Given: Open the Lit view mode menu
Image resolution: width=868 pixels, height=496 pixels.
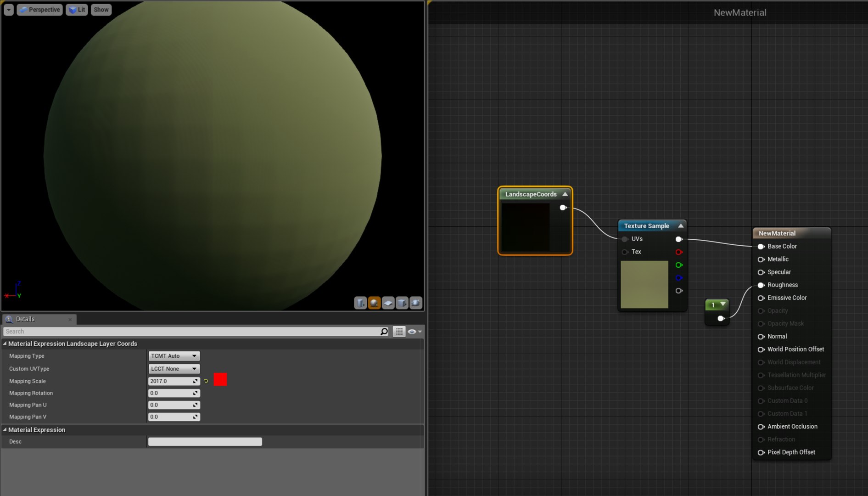Looking at the screenshot, I should [x=77, y=9].
